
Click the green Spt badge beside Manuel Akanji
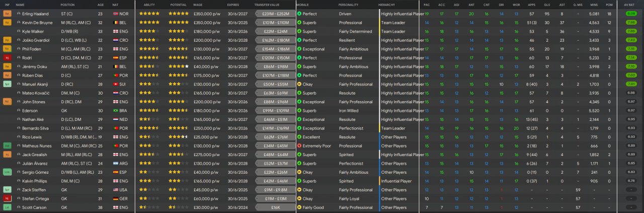click(7, 85)
